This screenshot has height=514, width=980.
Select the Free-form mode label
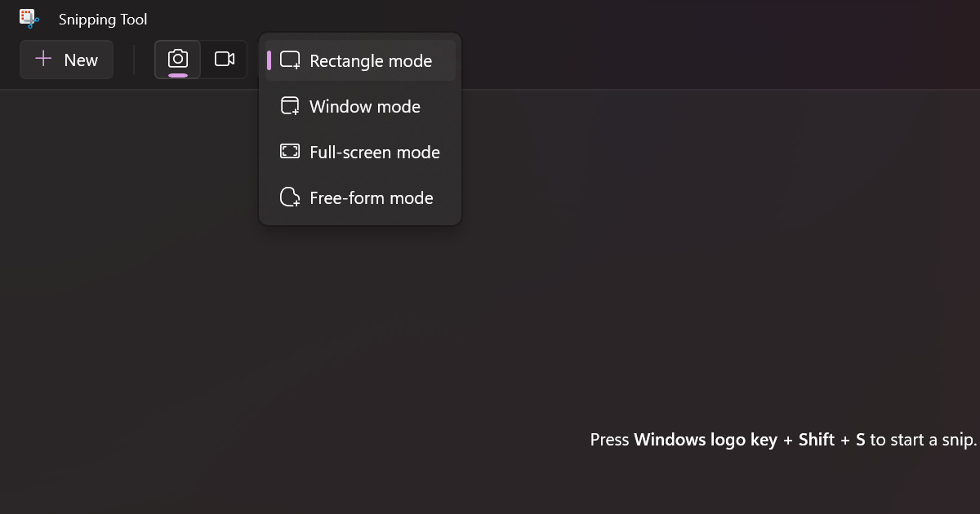coord(372,198)
